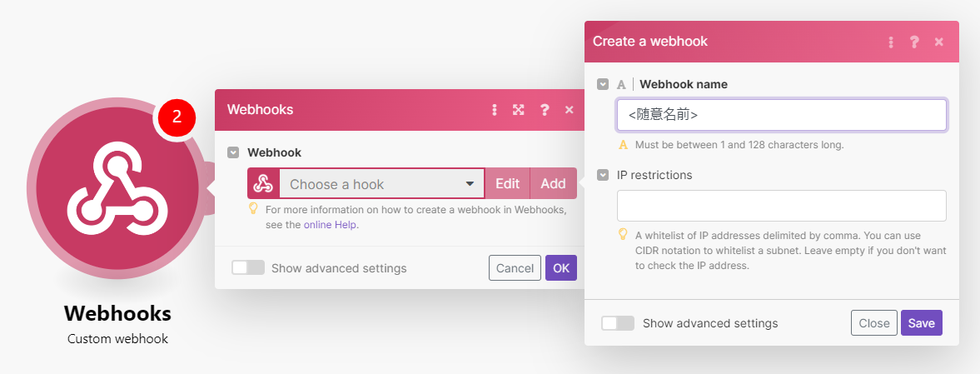The height and width of the screenshot is (374, 980).
Task: Click the Webhook name input field
Action: tap(781, 115)
